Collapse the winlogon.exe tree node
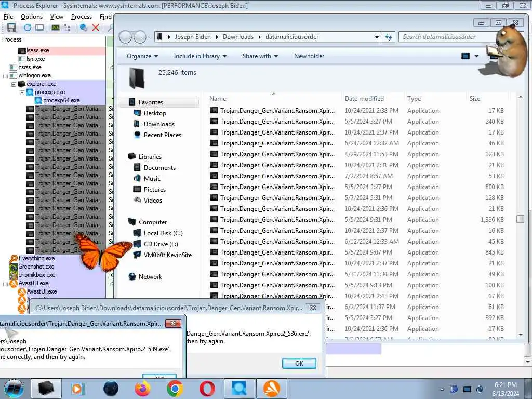 (x=5, y=76)
